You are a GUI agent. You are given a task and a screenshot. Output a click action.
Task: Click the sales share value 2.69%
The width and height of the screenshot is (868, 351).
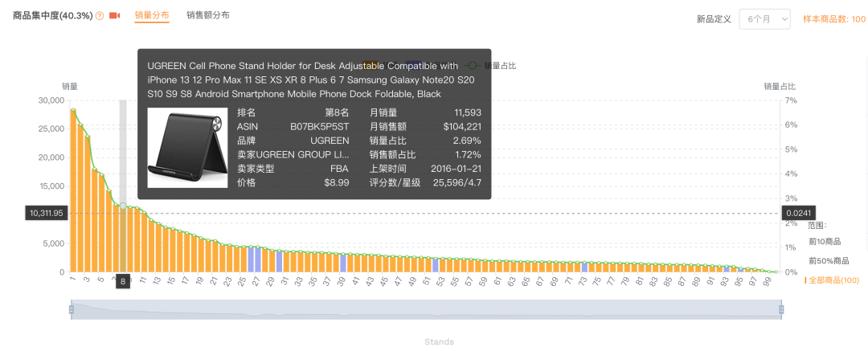[x=468, y=141]
